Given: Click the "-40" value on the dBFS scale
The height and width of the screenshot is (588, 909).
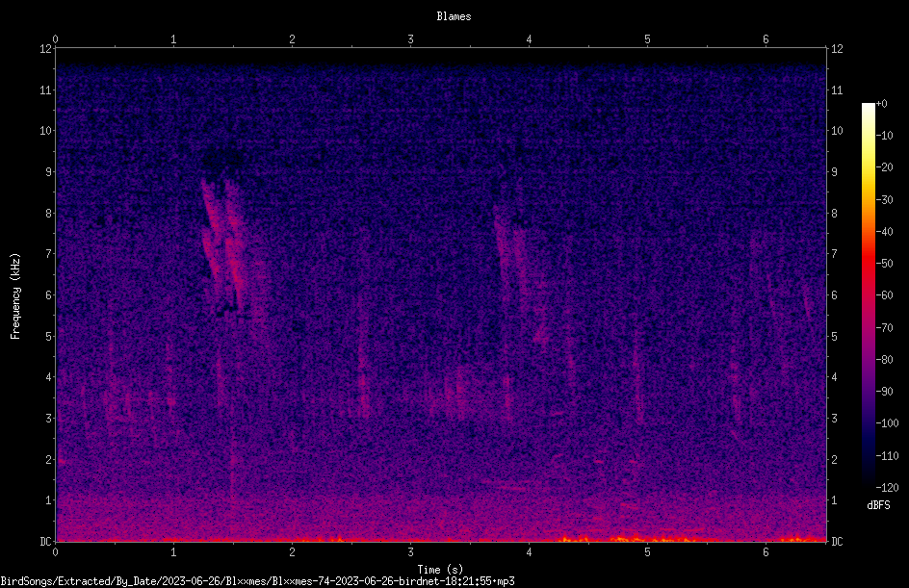Looking at the screenshot, I should coord(884,232).
